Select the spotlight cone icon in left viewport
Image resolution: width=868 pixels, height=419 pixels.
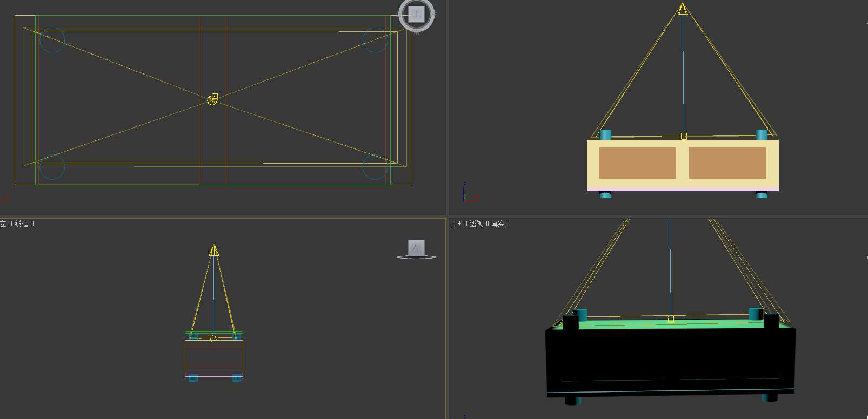tap(214, 251)
